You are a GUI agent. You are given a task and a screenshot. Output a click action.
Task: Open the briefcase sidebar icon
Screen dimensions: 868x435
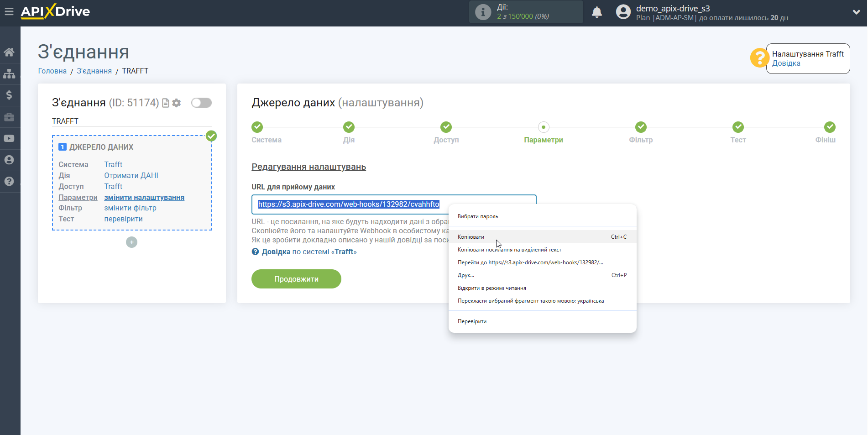[x=9, y=117]
